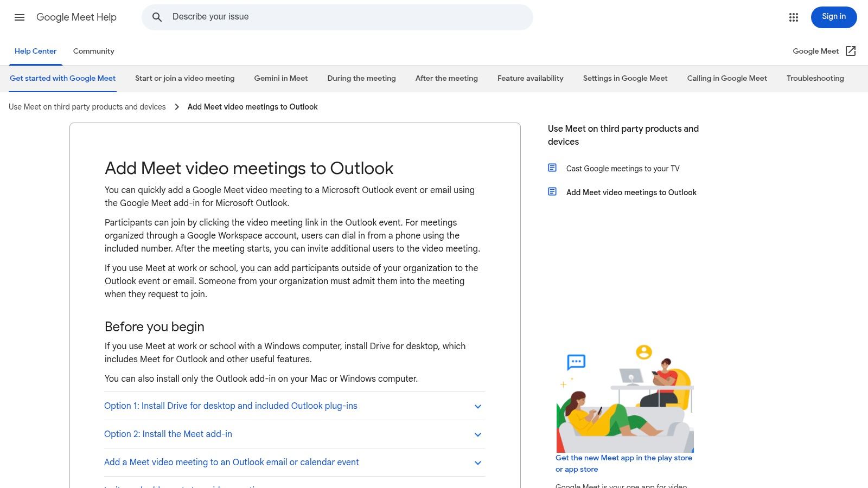Select Gemini in Meet tab
Viewport: 868px width, 488px height.
[281, 78]
